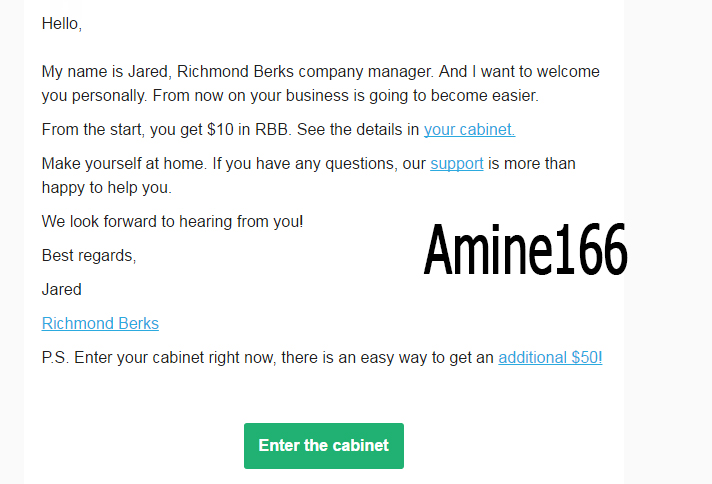This screenshot has height=484, width=712.
Task: Follow the 'support' hyperlink
Action: tap(456, 164)
